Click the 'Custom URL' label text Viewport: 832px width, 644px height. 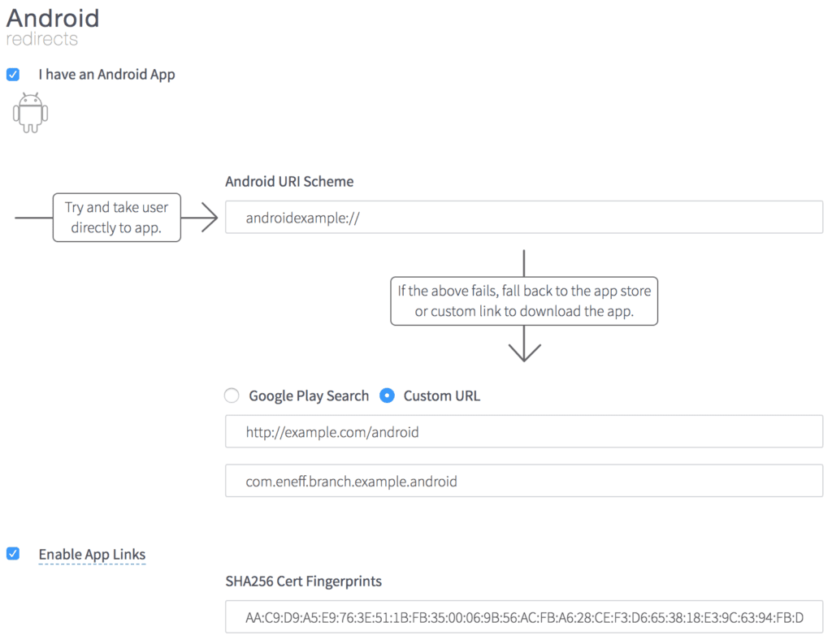[441, 395]
